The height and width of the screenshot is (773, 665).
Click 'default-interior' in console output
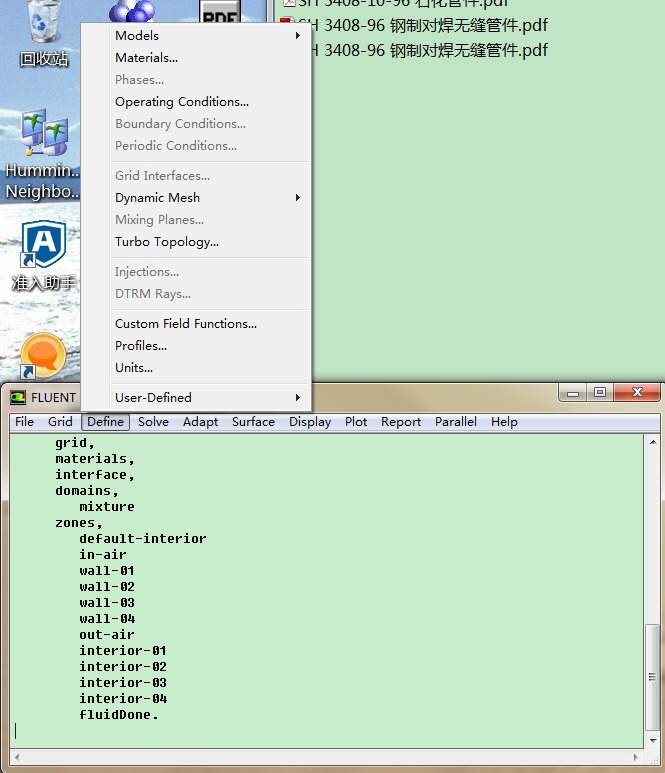coord(142,538)
